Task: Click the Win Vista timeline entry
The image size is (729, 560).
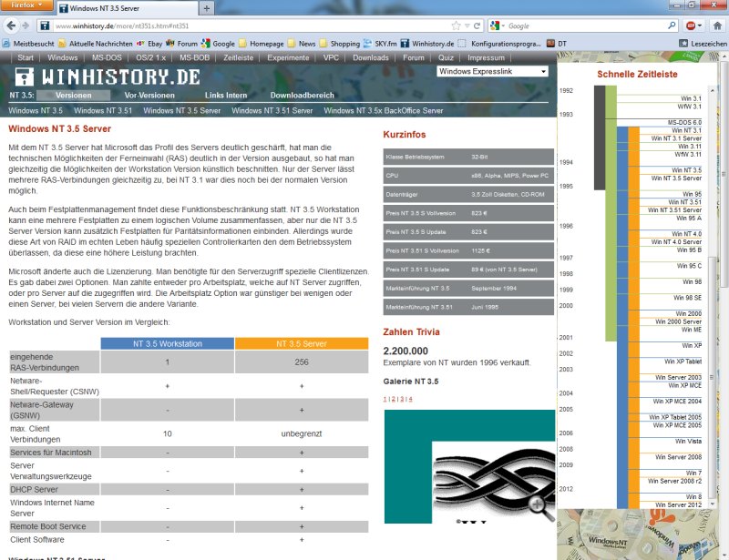Action: point(689,441)
